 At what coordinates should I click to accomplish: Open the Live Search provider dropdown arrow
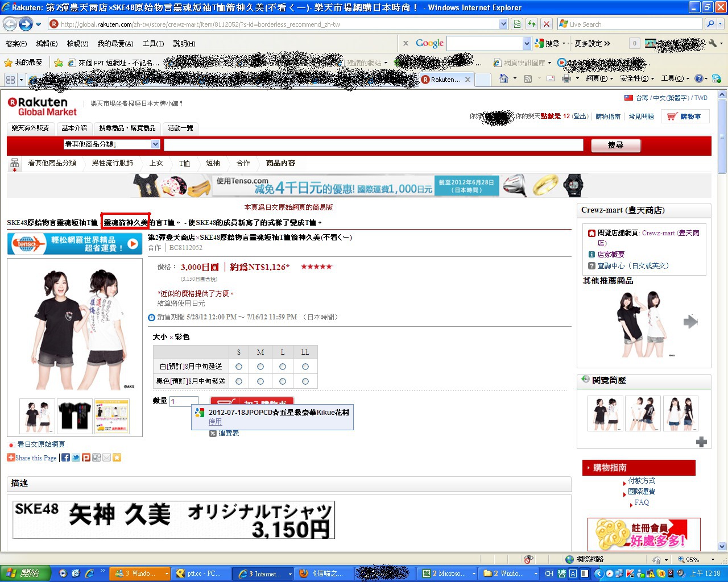pyautogui.click(x=721, y=24)
